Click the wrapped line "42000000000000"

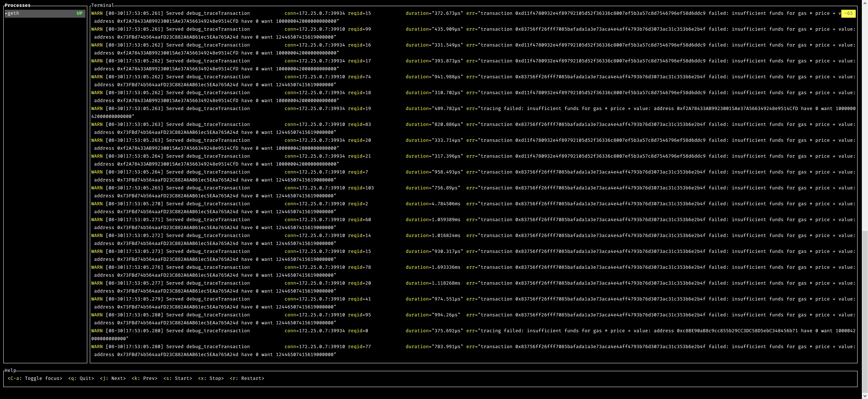point(113,117)
